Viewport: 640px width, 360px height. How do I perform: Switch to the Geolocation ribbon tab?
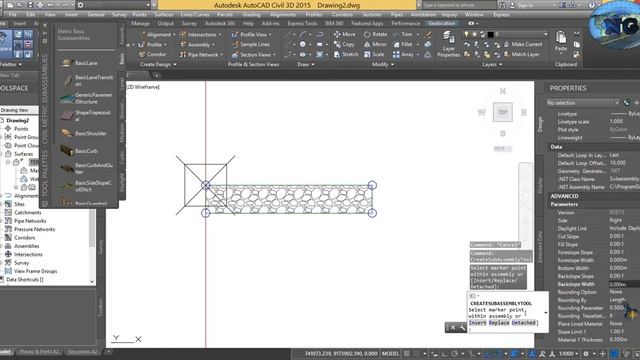click(441, 23)
